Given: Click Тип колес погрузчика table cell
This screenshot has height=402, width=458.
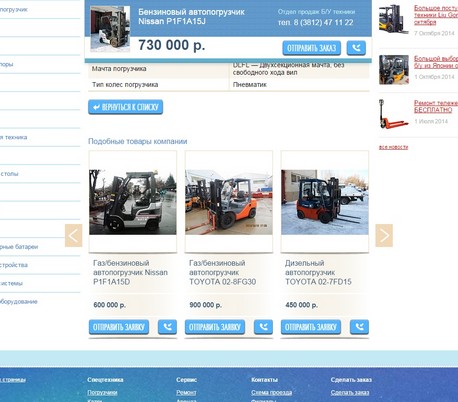Looking at the screenshot, I should coord(159,85).
